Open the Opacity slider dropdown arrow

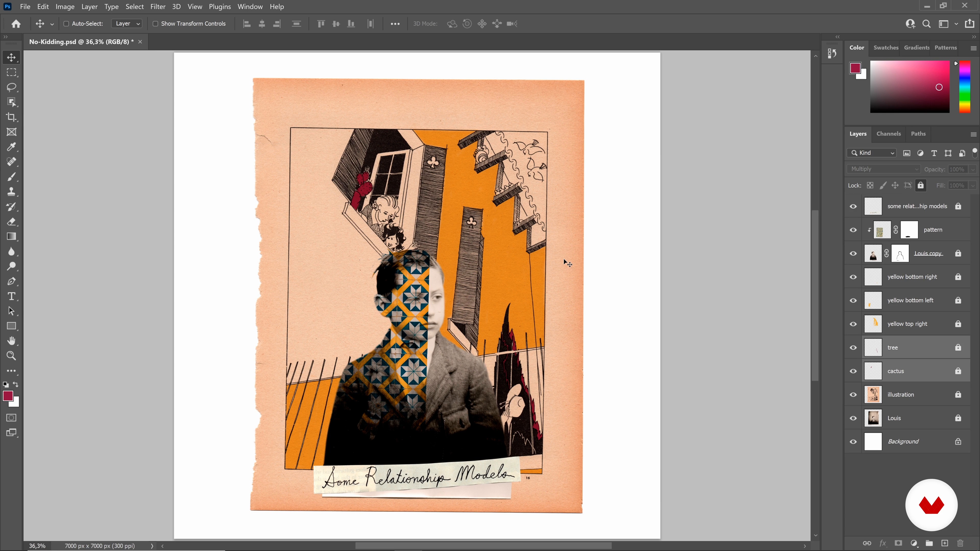tap(973, 169)
